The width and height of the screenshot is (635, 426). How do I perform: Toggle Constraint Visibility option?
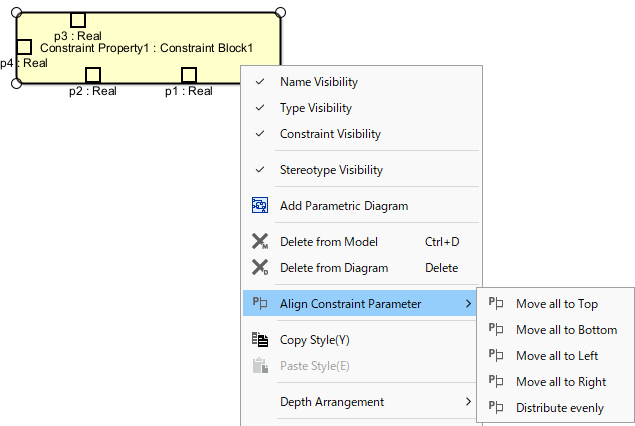tap(363, 134)
